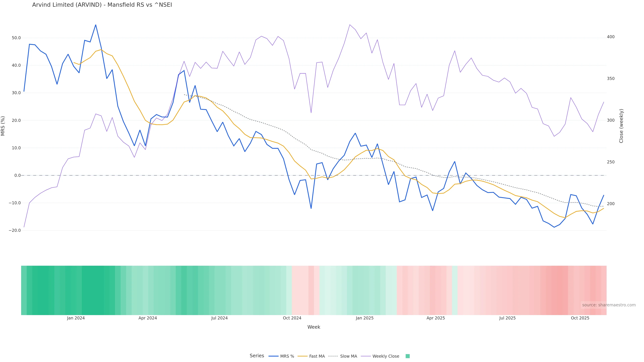
Task: Click the Apr 2025 x-axis tick label
Action: pos(436,318)
